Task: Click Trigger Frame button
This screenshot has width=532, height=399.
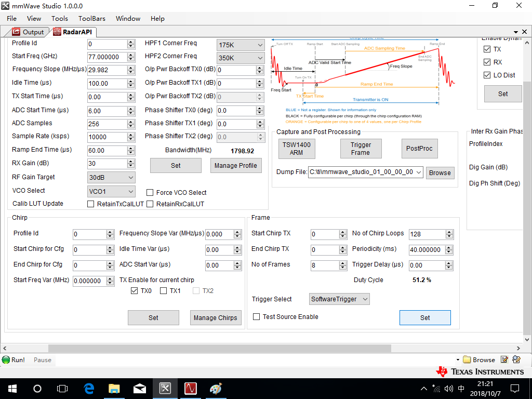Action: tap(361, 149)
